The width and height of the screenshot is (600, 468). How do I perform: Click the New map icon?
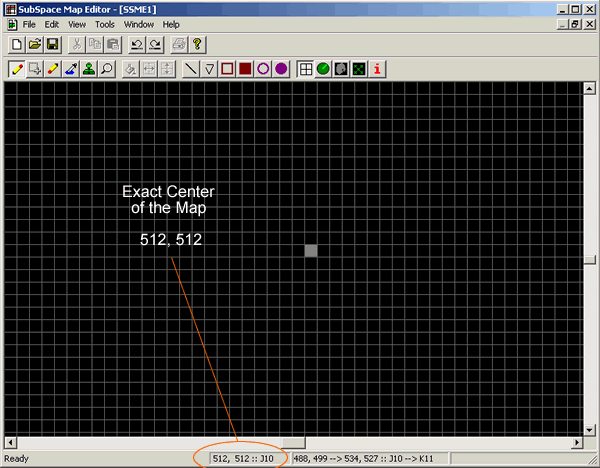[16, 45]
